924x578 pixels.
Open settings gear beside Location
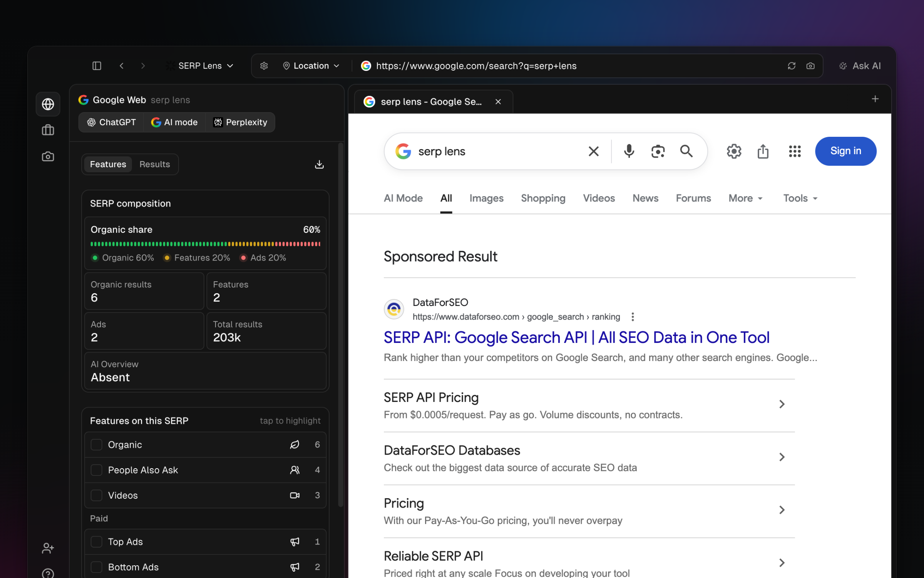pyautogui.click(x=264, y=66)
